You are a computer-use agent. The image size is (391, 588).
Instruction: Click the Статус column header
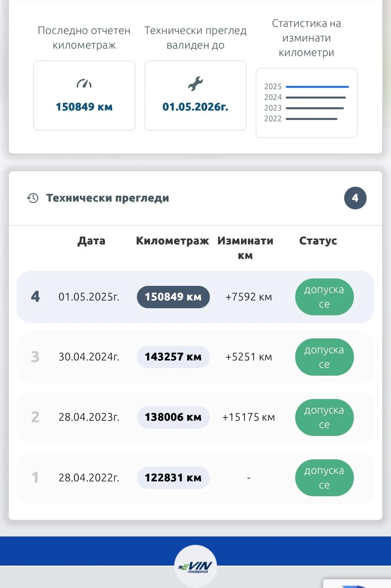pyautogui.click(x=318, y=241)
